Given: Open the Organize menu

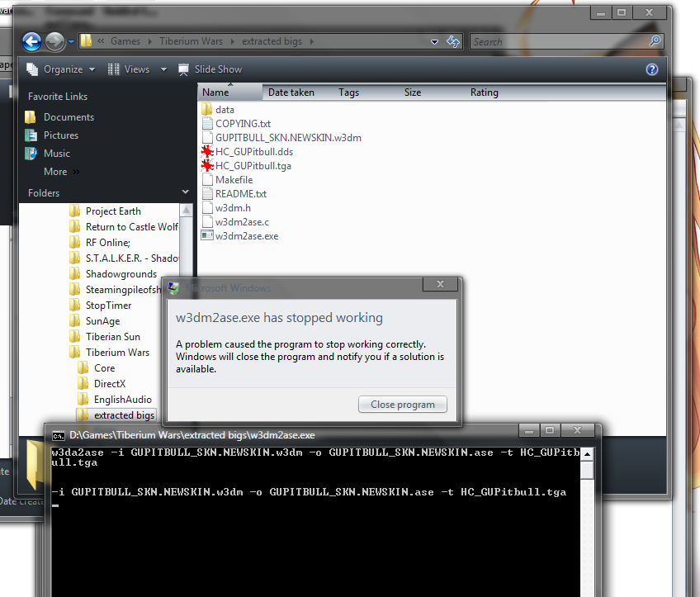Looking at the screenshot, I should pyautogui.click(x=61, y=69).
